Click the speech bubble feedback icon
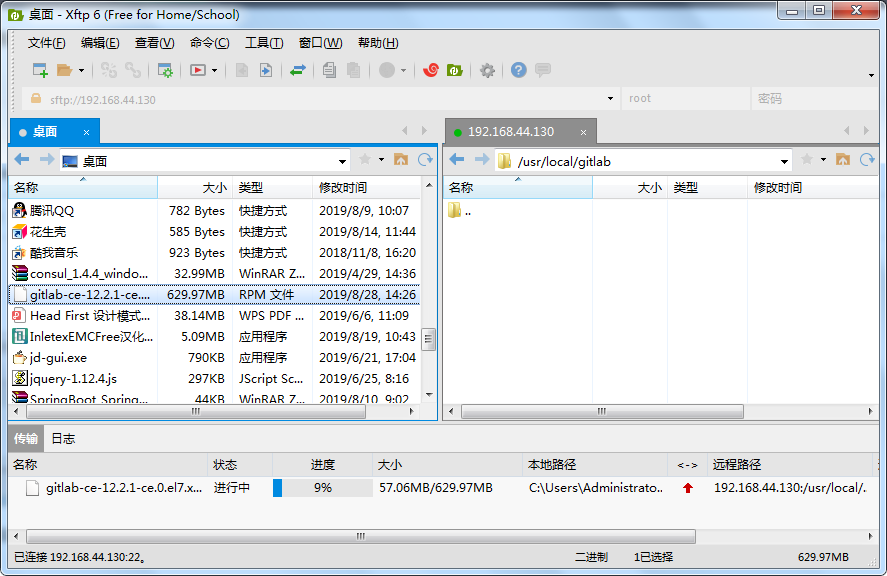This screenshot has width=887, height=576. 542,70
